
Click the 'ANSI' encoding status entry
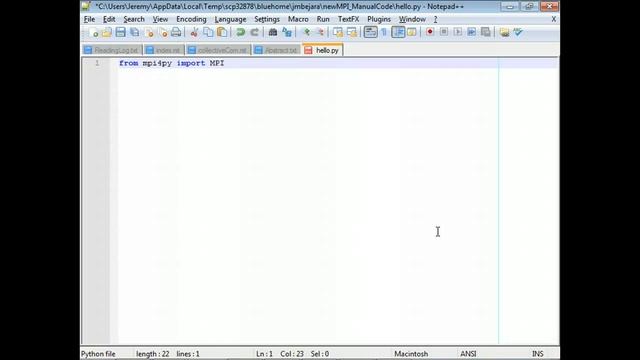pyautogui.click(x=468, y=354)
